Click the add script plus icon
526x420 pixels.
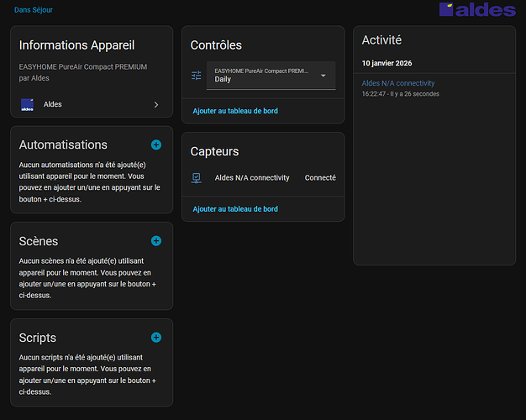tap(156, 338)
